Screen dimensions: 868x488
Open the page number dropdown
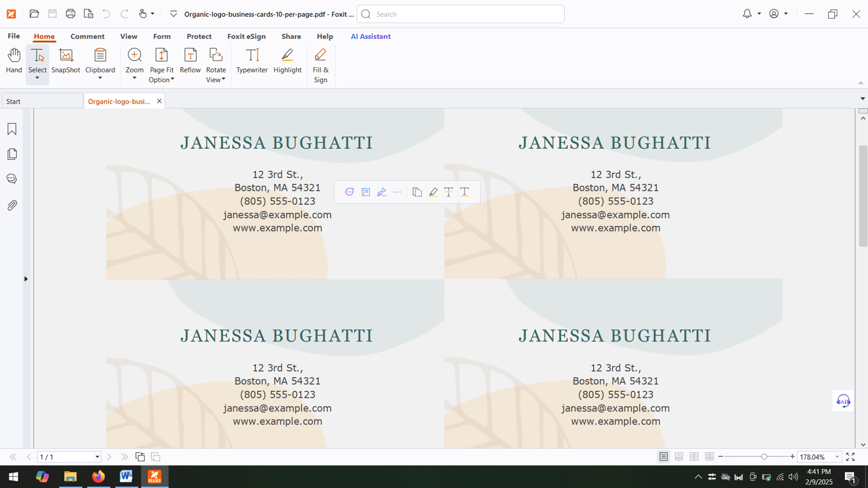[x=97, y=457]
